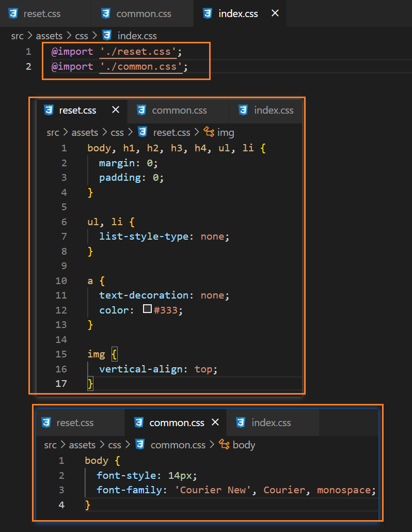Click CSS icon on bottom reset.css tab
412x532 pixels.
click(x=46, y=423)
